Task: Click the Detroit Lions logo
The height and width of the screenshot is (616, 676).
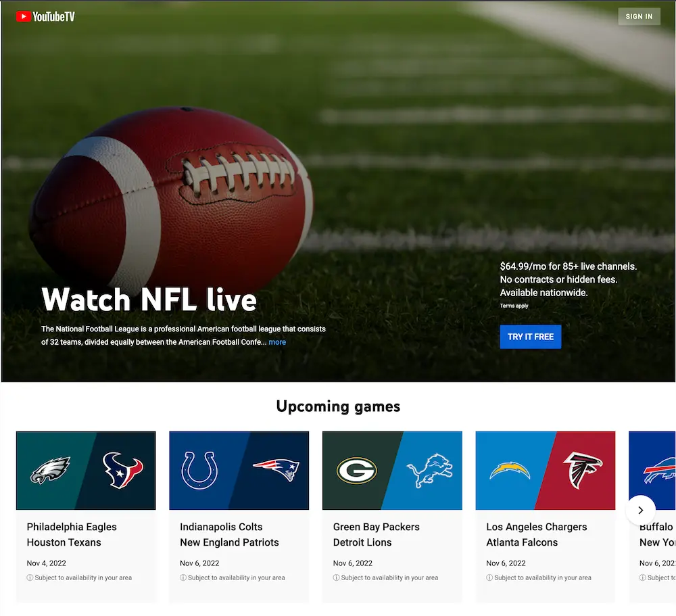Action: [430, 470]
